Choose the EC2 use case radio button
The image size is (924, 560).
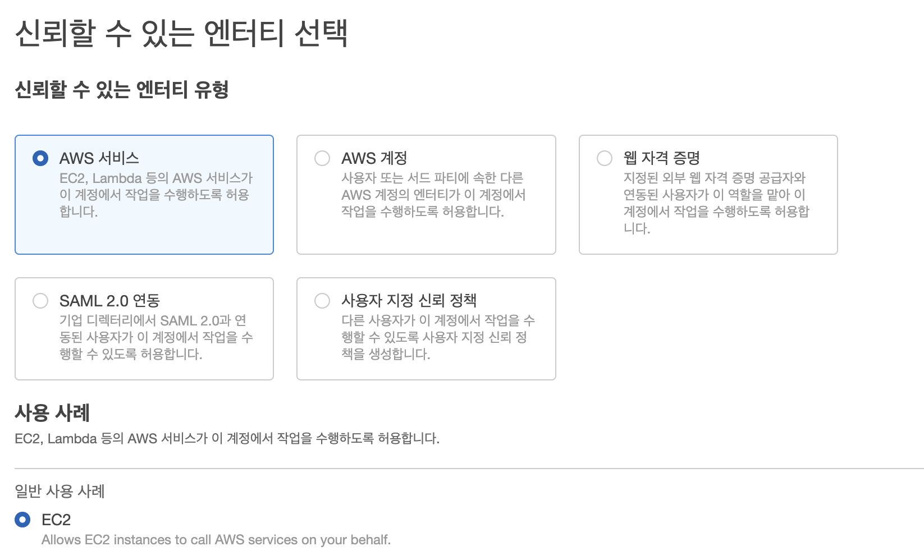[22, 520]
